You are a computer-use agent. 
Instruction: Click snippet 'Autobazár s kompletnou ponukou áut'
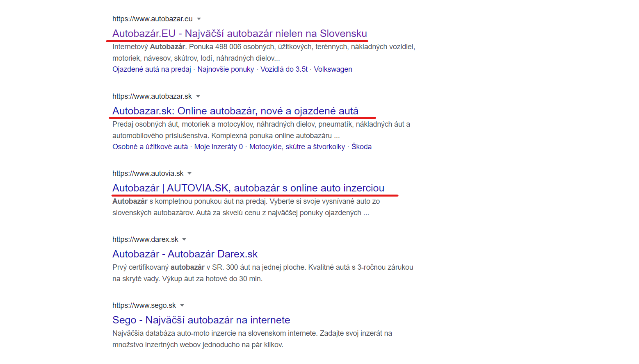246,207
